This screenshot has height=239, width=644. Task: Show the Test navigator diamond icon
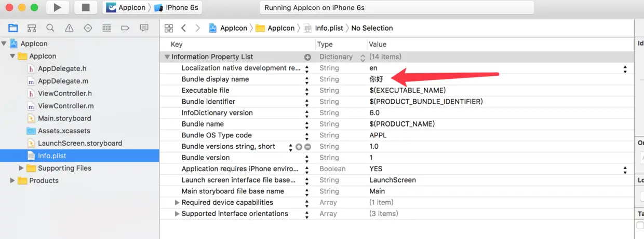point(88,28)
